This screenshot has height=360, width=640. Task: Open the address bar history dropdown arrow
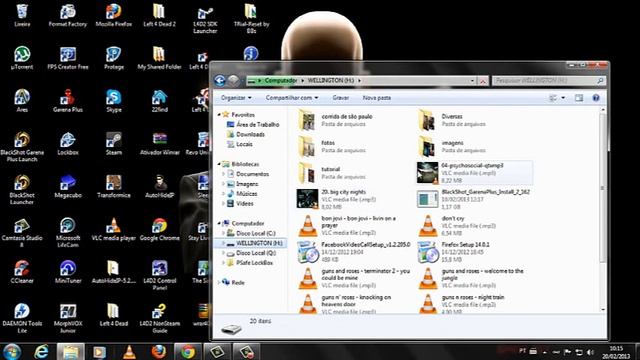pos(472,81)
